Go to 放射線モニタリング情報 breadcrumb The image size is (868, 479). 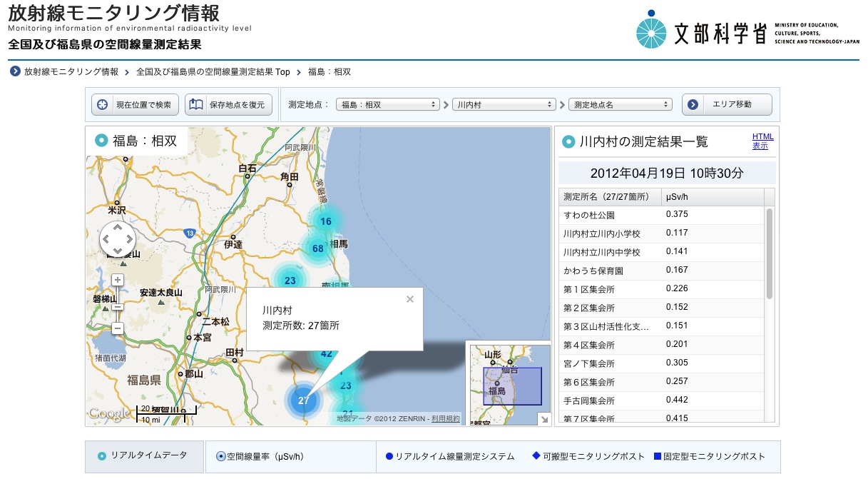click(71, 72)
